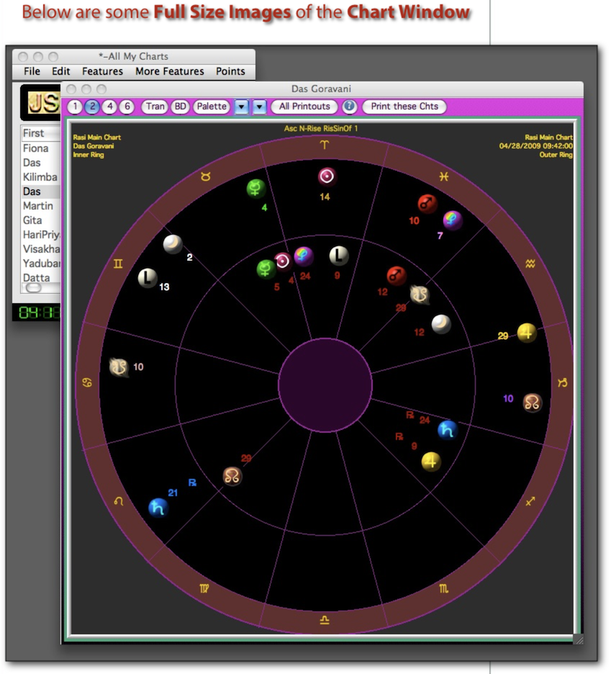Click the chart list horizontal scrollbar thumb
This screenshot has width=616, height=674.
pos(34,287)
